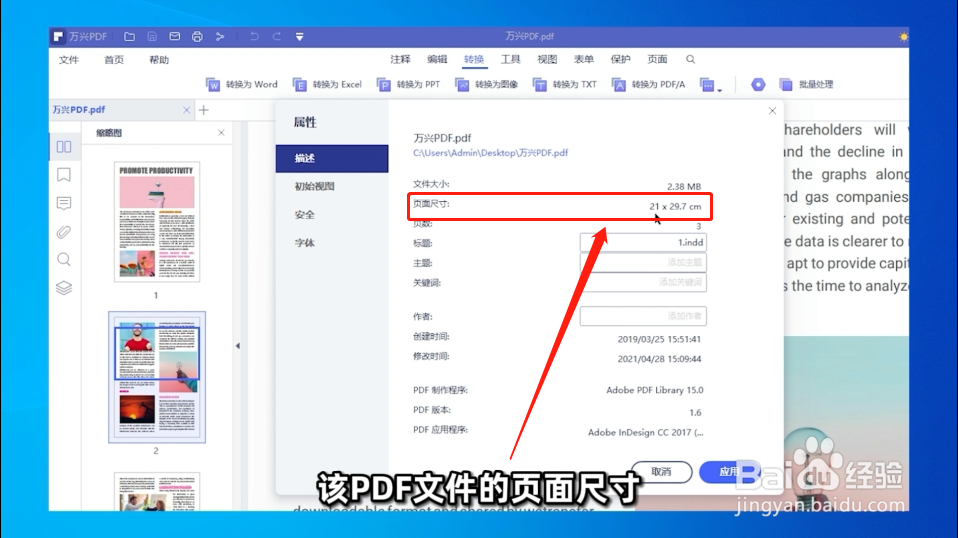Click the sun theme icon

[903, 37]
